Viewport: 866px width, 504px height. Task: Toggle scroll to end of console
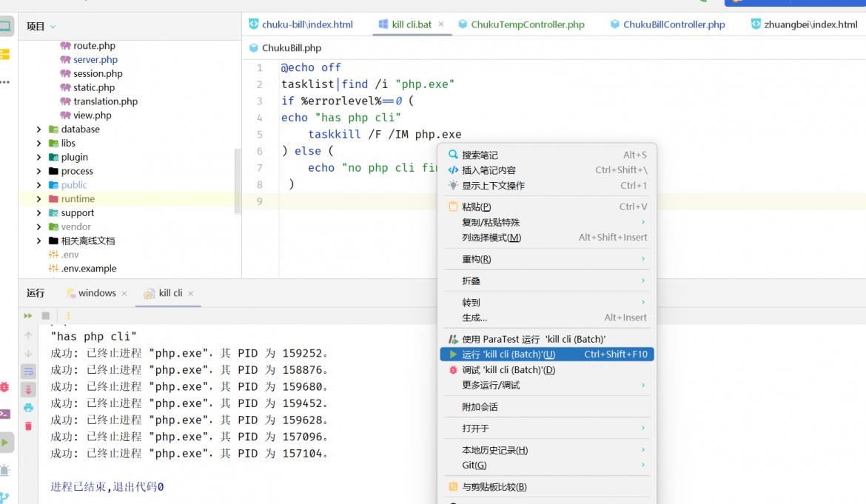tap(29, 390)
